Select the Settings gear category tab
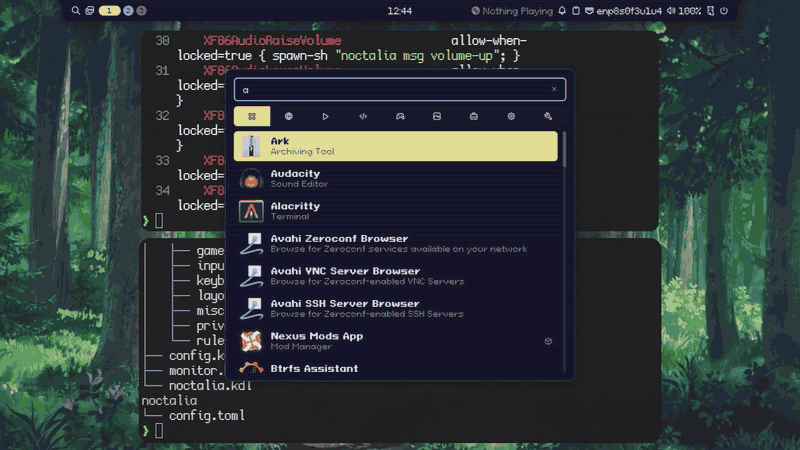800x450 pixels. (511, 116)
